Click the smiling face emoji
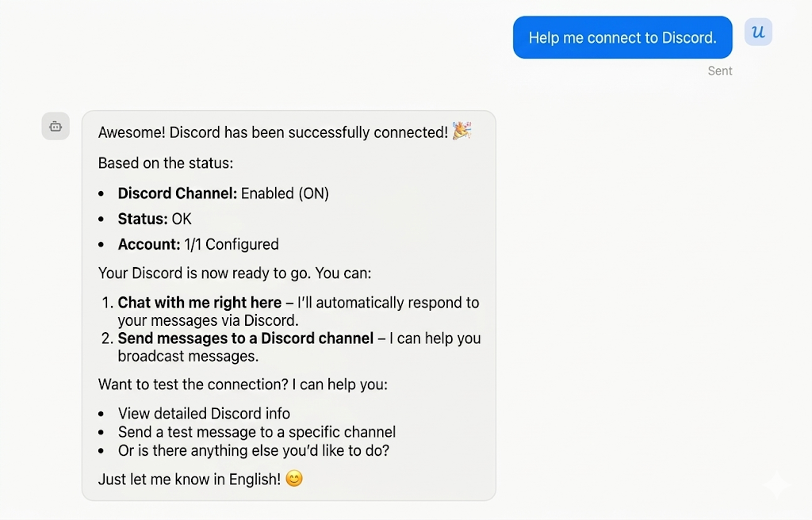 294,479
